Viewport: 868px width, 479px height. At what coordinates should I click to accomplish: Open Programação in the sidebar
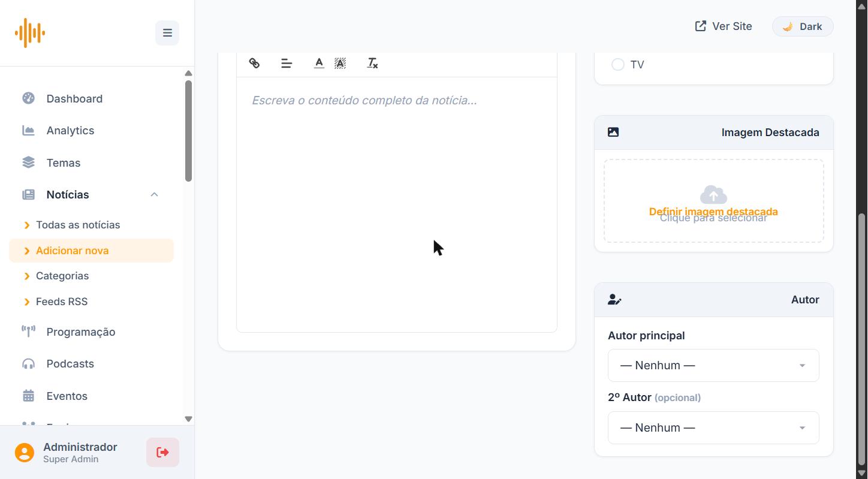coord(91,332)
